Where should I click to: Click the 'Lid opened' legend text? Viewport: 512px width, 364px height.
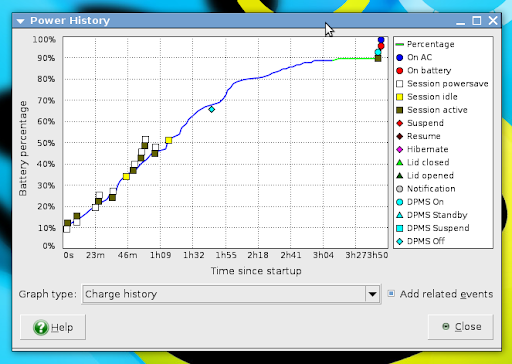430,176
